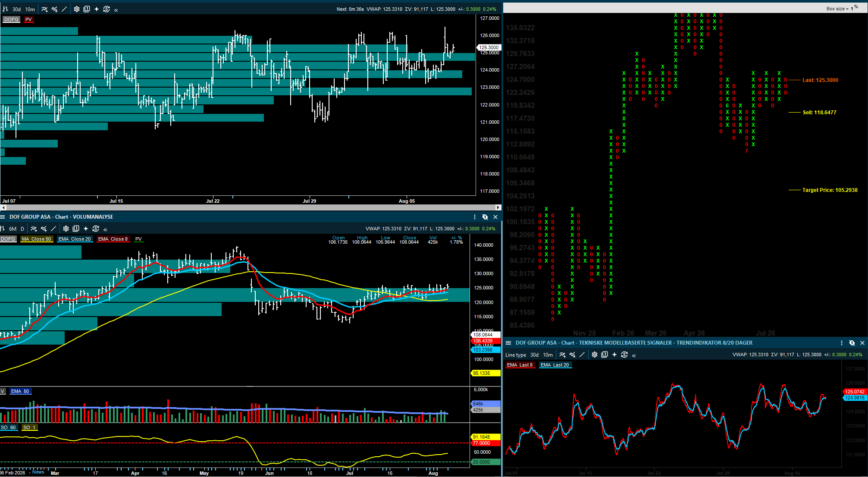
Task: Toggle the DOFG series label in top chart
Action: [x=11, y=19]
